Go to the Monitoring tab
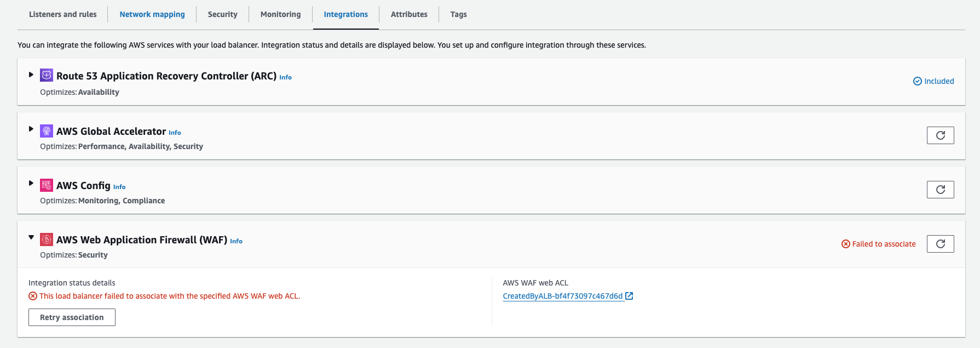 tap(280, 14)
